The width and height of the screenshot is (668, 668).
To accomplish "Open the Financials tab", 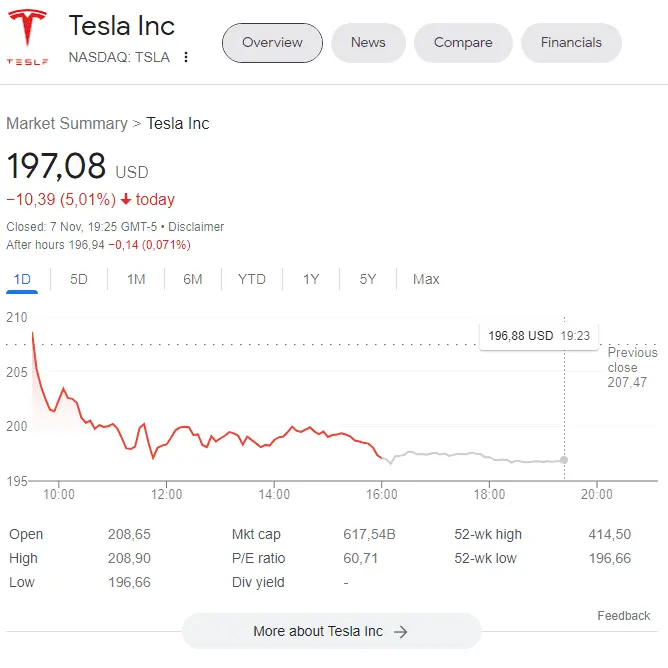I will [571, 43].
